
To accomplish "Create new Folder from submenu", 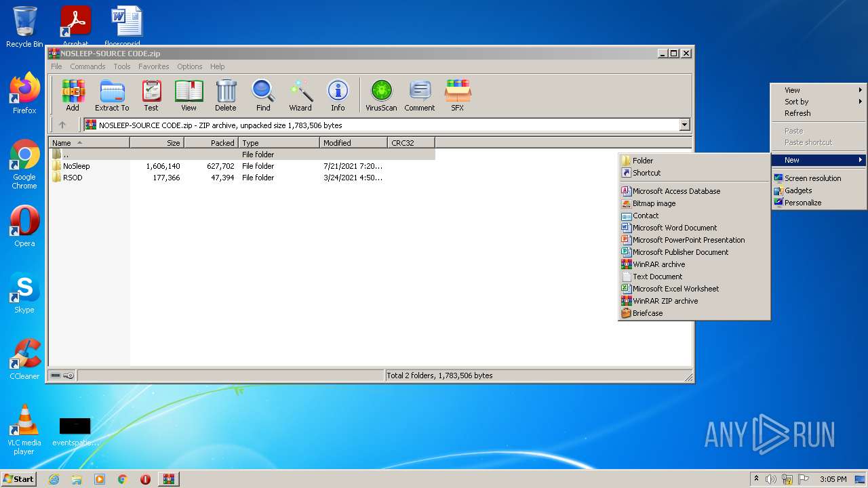I will (694, 161).
